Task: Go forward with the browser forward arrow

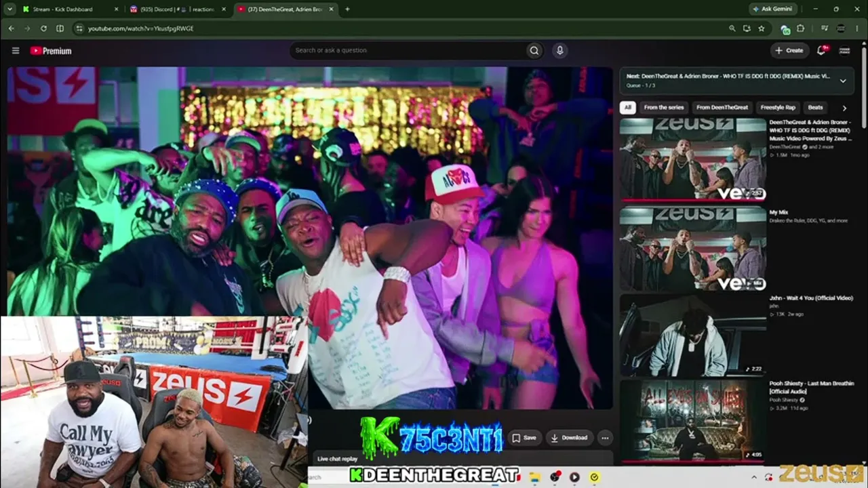Action: point(27,28)
